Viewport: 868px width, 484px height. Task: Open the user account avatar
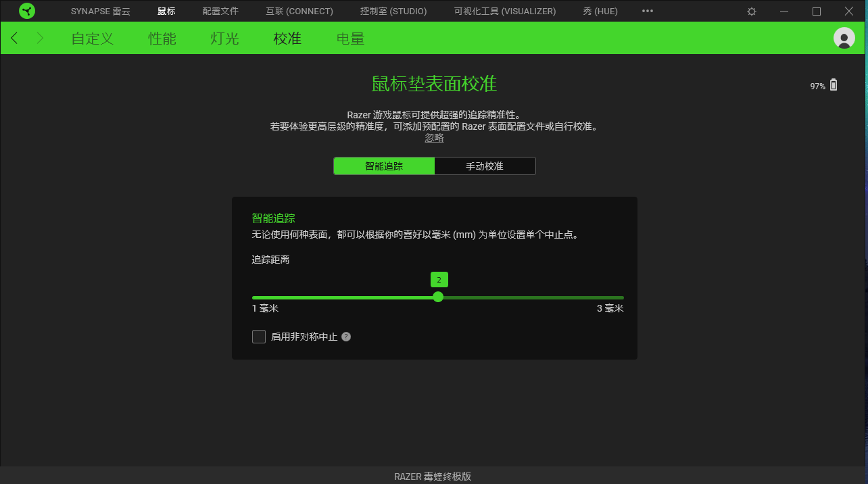pos(844,38)
